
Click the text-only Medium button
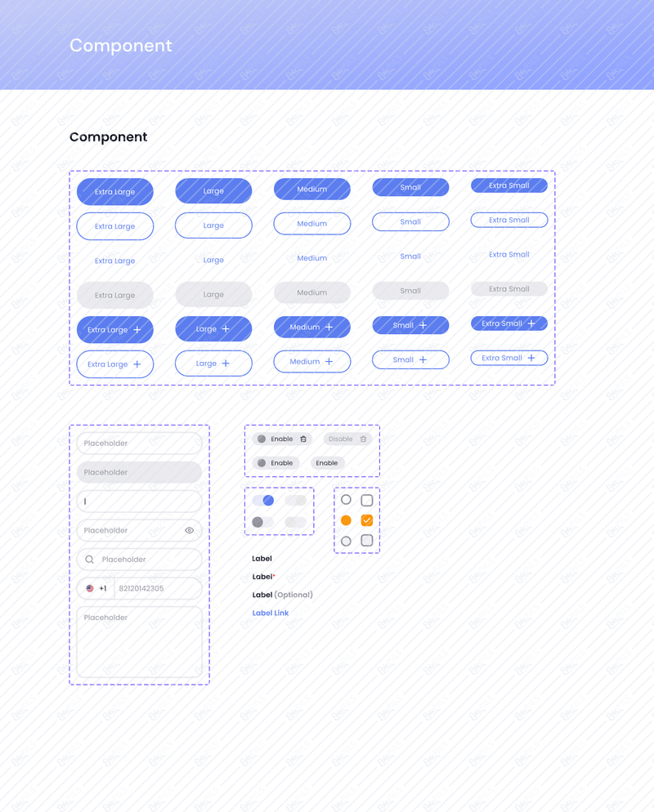312,258
